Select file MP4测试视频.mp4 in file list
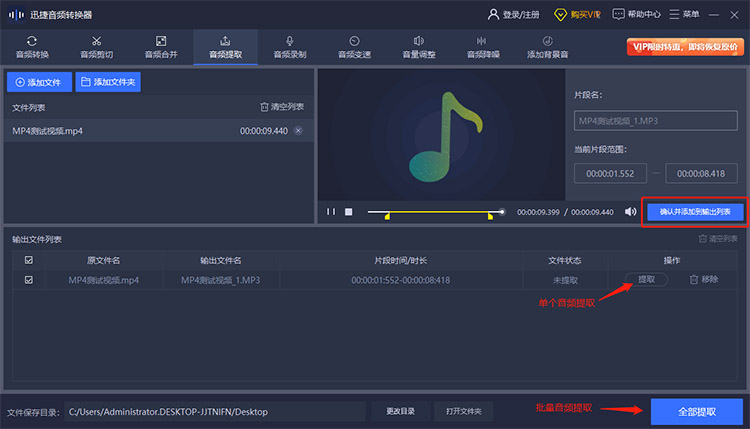This screenshot has width=750, height=429. pos(159,131)
